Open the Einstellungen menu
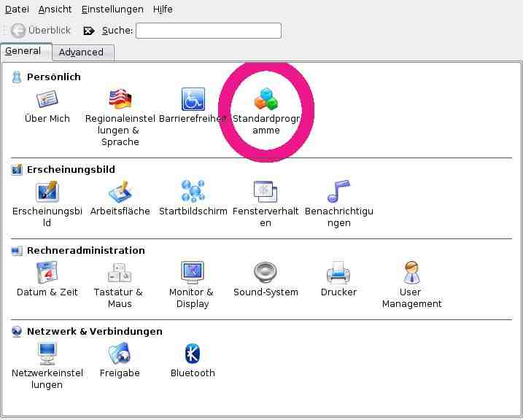The image size is (523, 420). (112, 9)
